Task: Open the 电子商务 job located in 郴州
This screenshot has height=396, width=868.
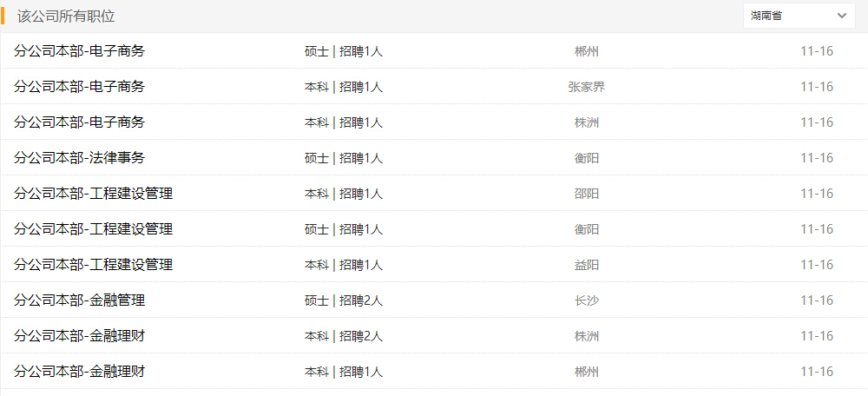Action: click(79, 51)
